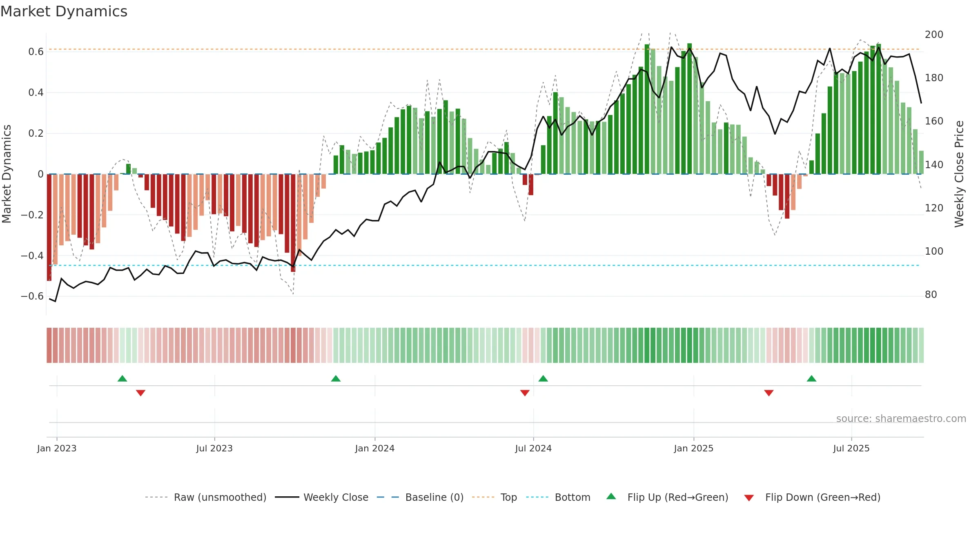Screen dimensions: 980x551
Task: Toggle the Bottom legend entry
Action: click(x=558, y=497)
